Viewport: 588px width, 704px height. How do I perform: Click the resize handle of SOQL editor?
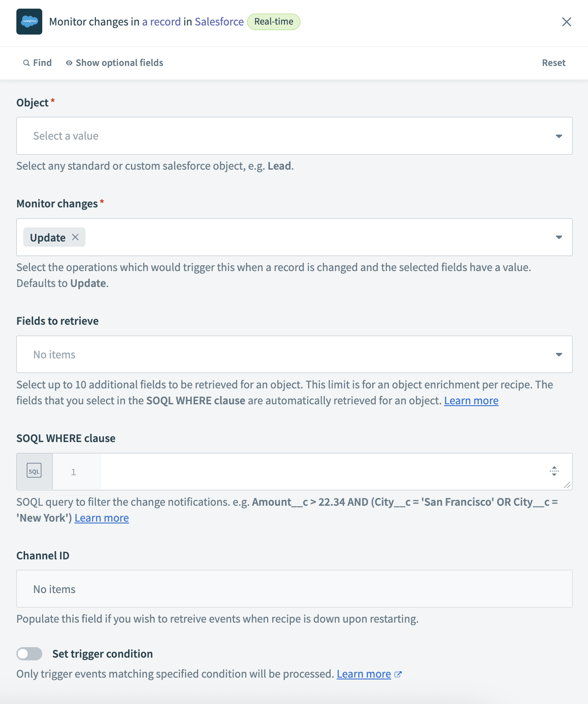567,485
